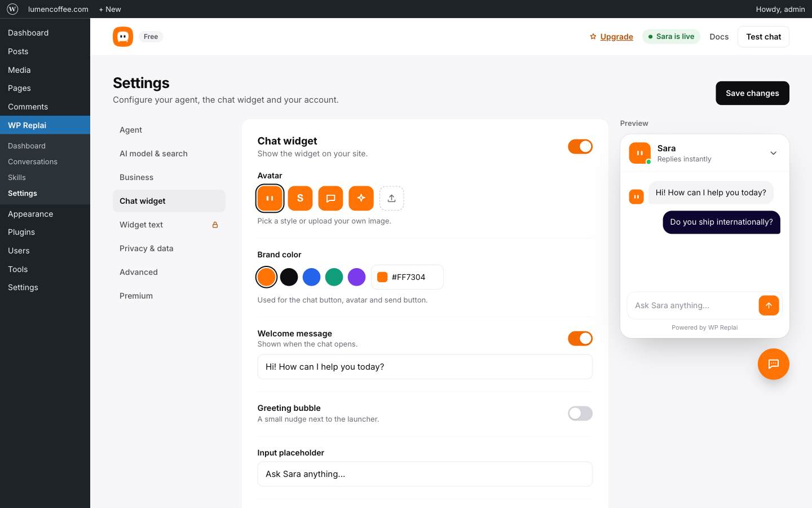Upload a custom avatar image
Screen dimensions: 812x508
[391, 198]
